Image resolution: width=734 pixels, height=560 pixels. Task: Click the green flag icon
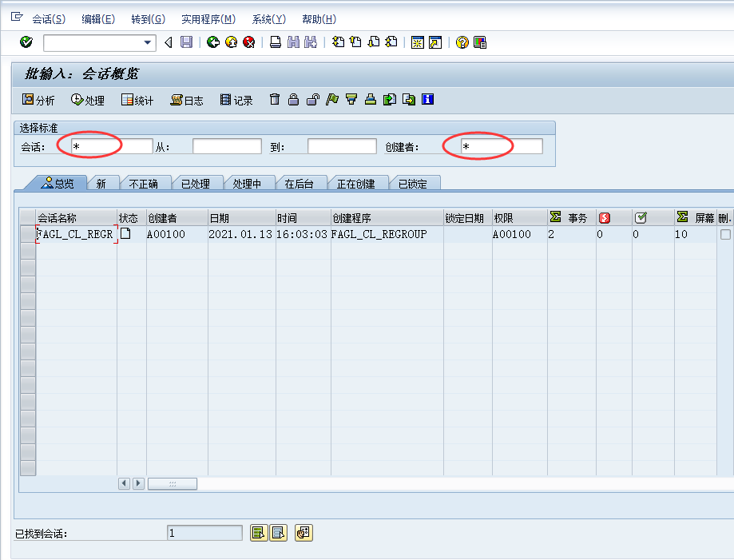pos(332,99)
